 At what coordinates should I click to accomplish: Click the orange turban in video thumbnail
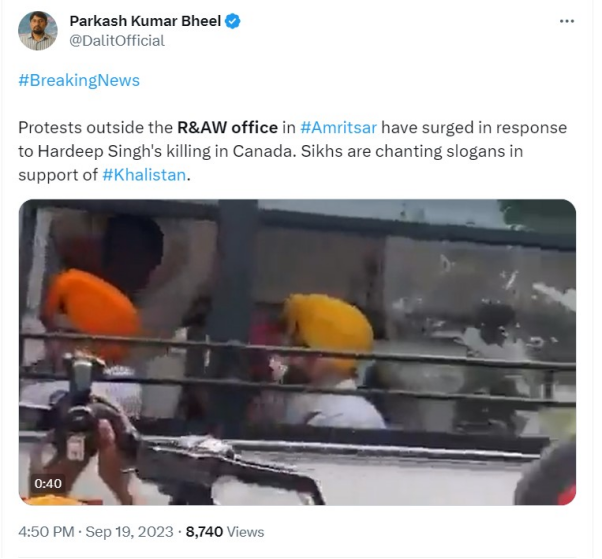click(91, 305)
